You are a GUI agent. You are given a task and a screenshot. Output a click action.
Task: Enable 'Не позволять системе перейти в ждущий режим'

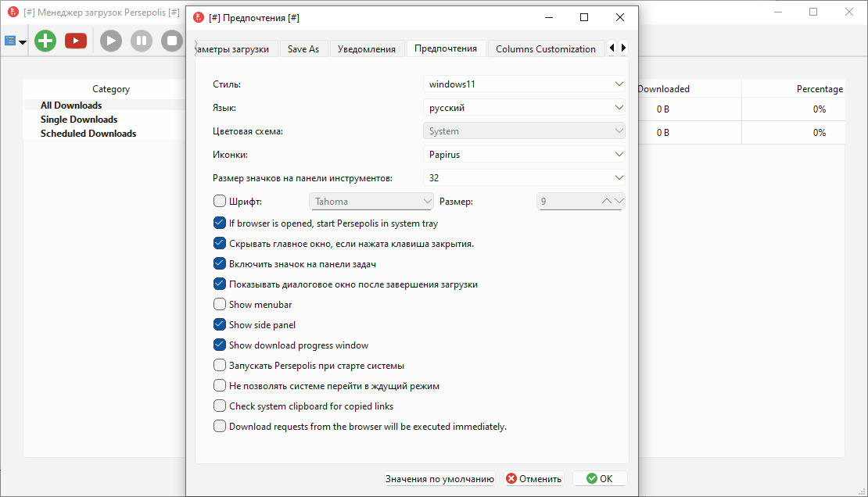(220, 385)
